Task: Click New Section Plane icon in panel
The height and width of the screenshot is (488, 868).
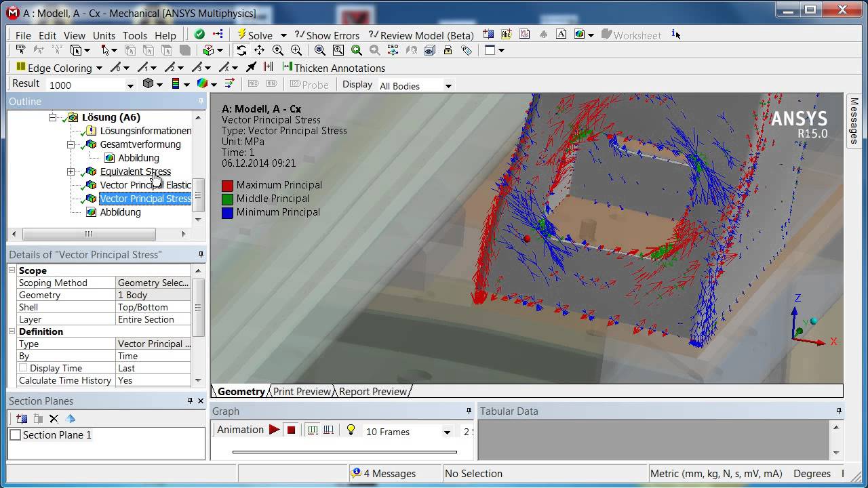Action: tap(22, 419)
